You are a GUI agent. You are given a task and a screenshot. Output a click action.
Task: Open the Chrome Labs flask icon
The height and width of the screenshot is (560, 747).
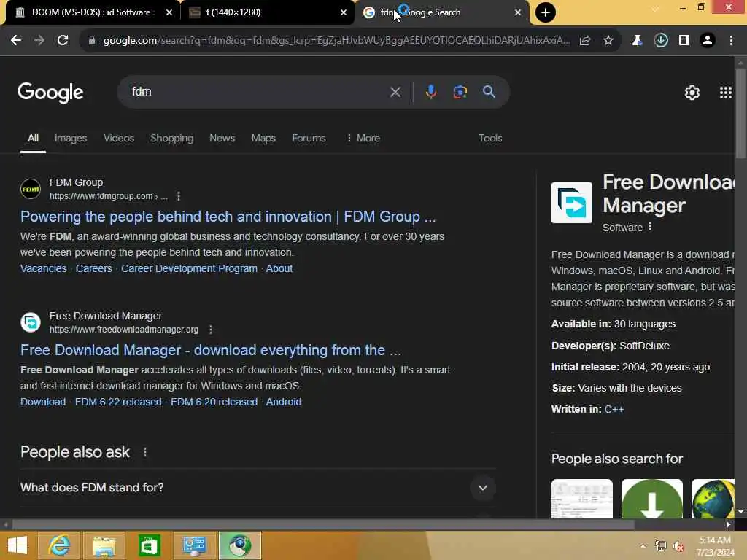637,41
